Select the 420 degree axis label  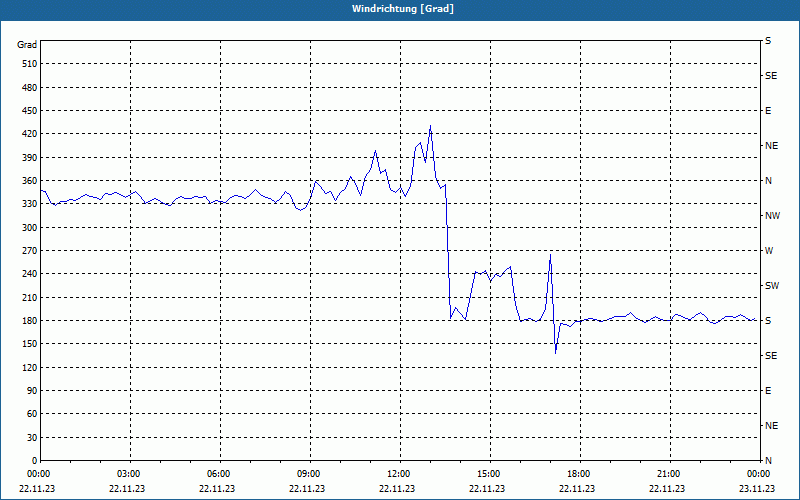click(30, 134)
